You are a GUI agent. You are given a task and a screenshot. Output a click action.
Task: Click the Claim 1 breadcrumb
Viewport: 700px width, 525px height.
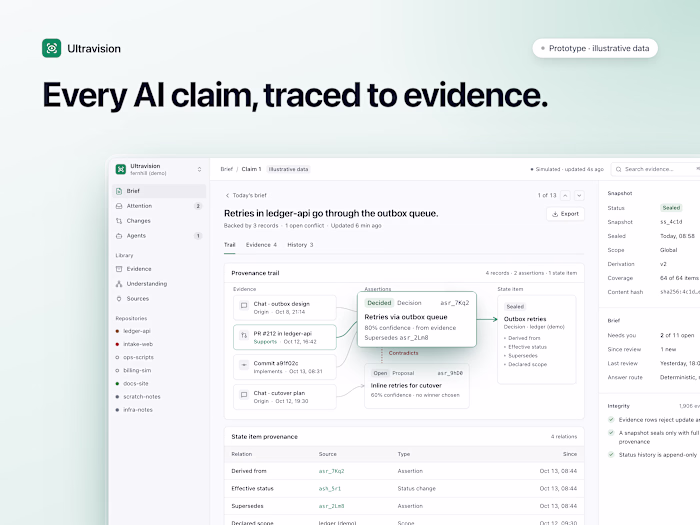[251, 169]
